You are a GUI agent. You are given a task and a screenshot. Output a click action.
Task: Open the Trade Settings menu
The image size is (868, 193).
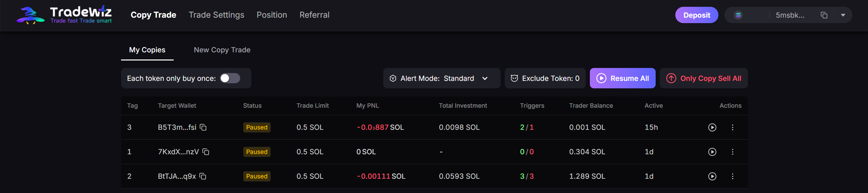coord(216,15)
